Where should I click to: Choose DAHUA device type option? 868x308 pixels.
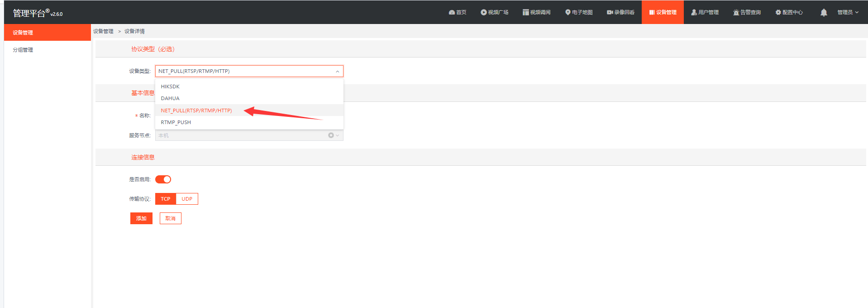pos(249,98)
